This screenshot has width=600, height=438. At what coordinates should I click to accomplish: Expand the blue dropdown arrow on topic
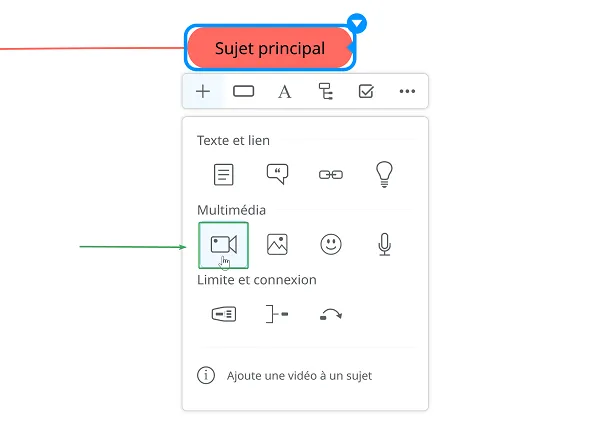[x=357, y=24]
